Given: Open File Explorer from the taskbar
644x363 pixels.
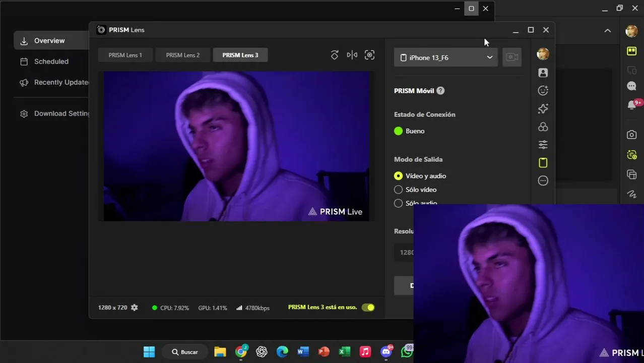Looking at the screenshot, I should click(x=220, y=352).
